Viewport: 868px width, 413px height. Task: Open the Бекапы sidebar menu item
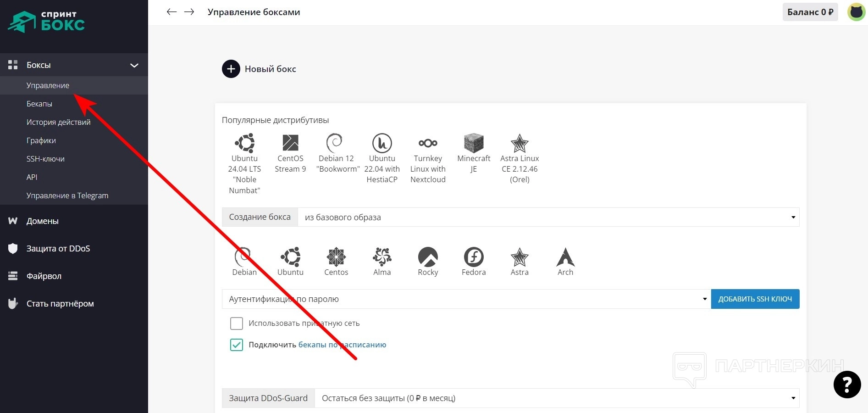tap(39, 104)
